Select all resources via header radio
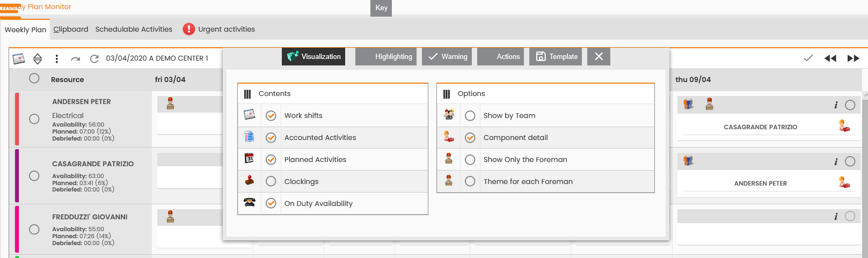This screenshot has width=868, height=258. (x=34, y=78)
